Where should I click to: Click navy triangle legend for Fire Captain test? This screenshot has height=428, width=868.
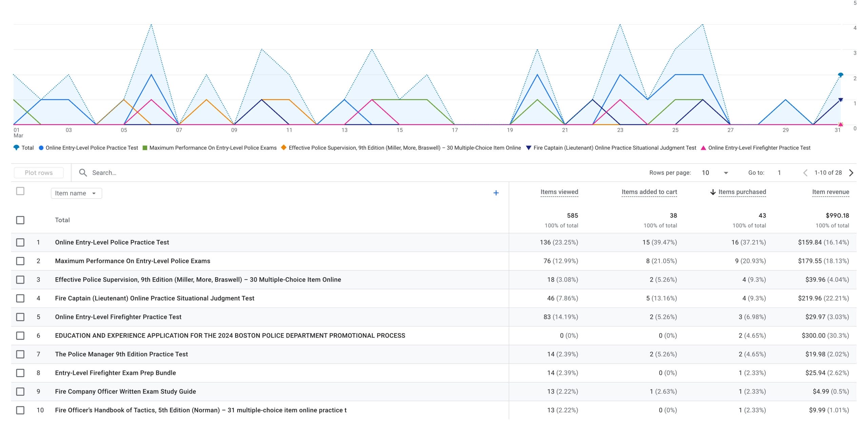click(x=528, y=148)
